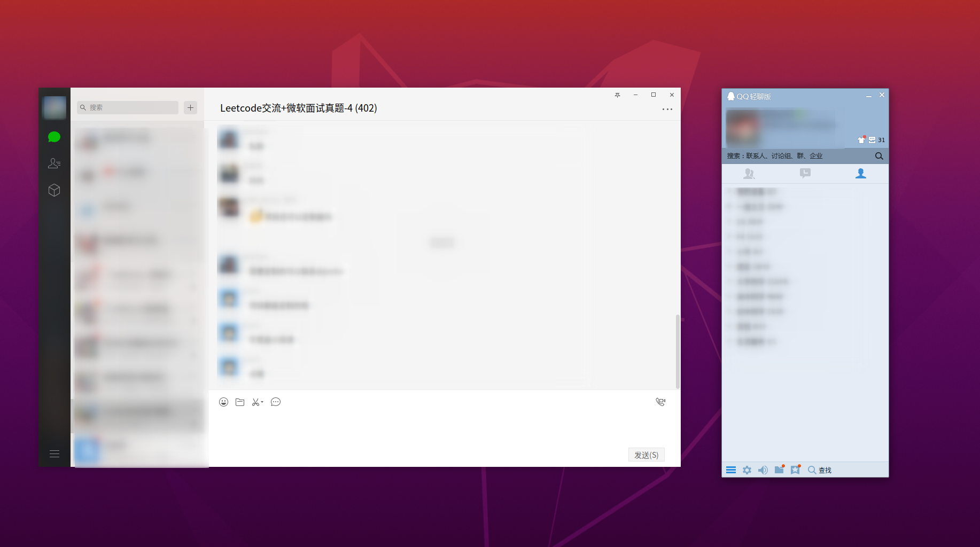Switch to QQ groups tab
The width and height of the screenshot is (980, 547).
[749, 174]
